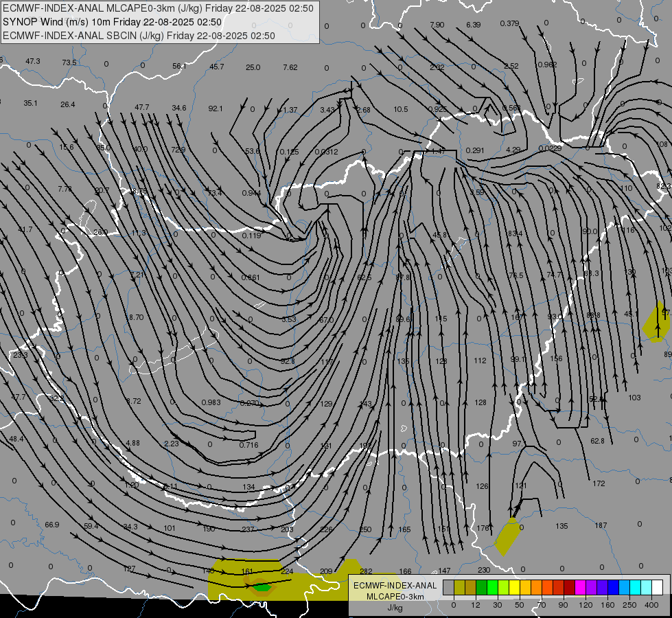This screenshot has width=672, height=618.
Task: Click the legend tick label '12'
Action: (475, 605)
